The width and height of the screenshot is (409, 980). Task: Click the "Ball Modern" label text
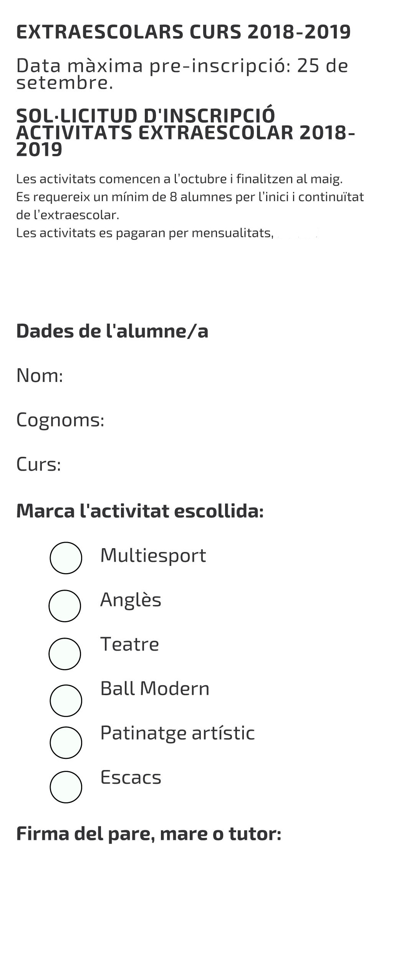(x=155, y=689)
